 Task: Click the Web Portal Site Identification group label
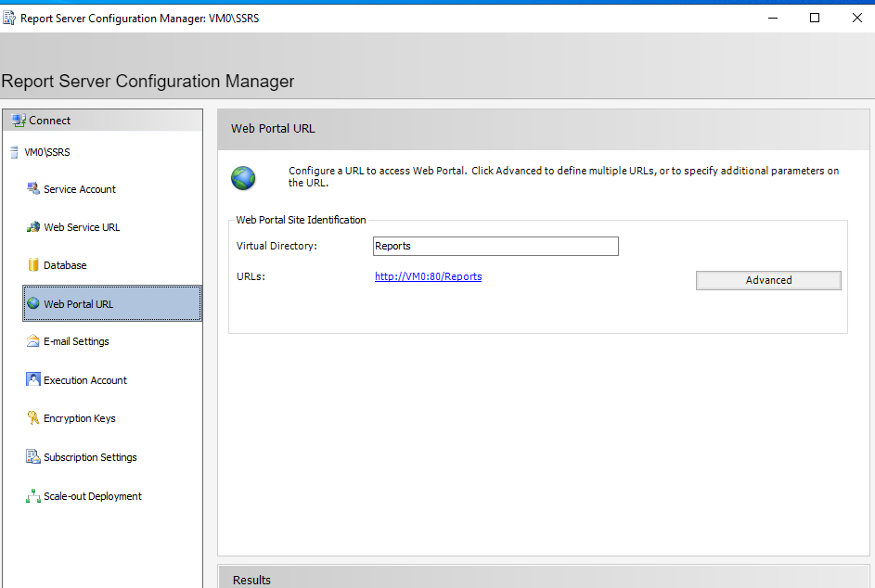[x=301, y=220]
